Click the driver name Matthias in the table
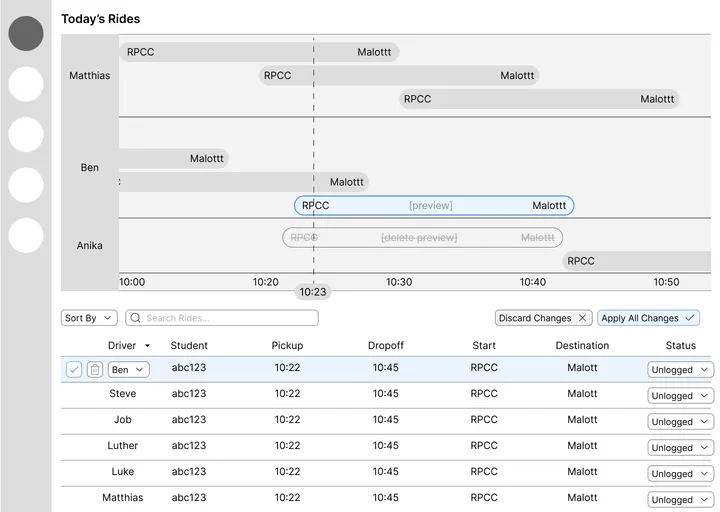 pyautogui.click(x=123, y=497)
